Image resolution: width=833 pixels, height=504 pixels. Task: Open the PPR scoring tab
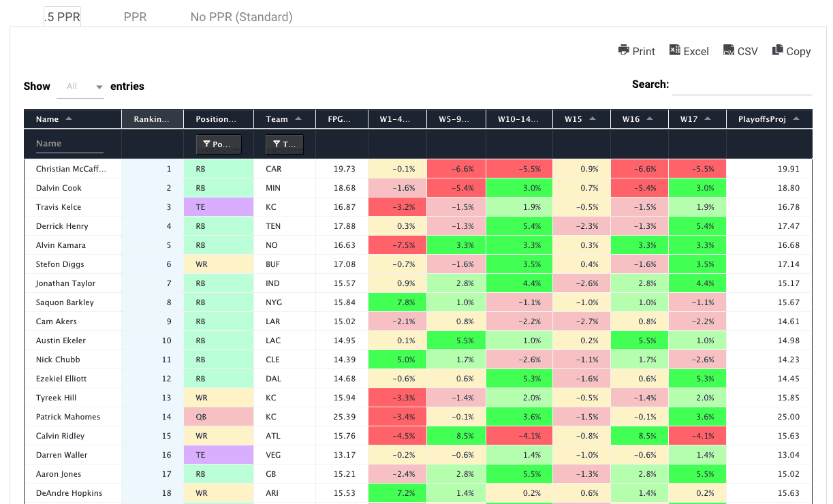(x=135, y=17)
